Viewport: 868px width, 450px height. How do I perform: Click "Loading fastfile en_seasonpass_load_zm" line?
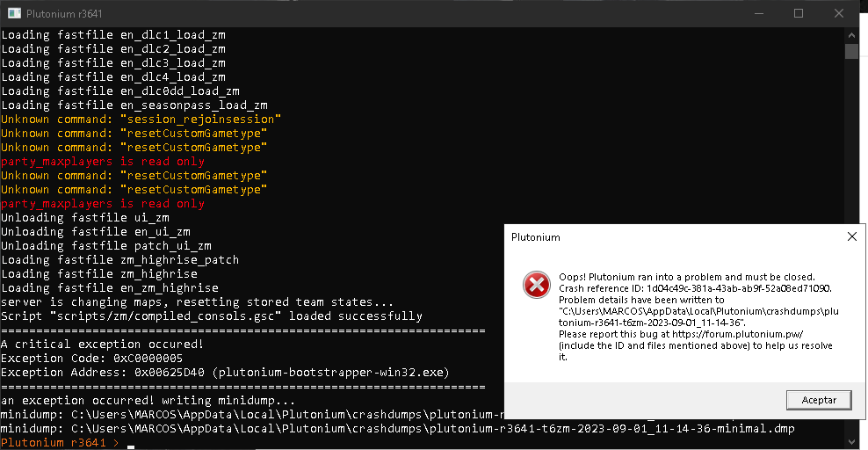pyautogui.click(x=134, y=105)
